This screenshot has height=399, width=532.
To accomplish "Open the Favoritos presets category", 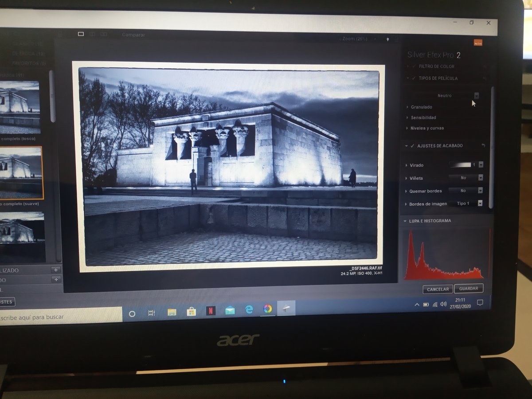I will [x=29, y=63].
